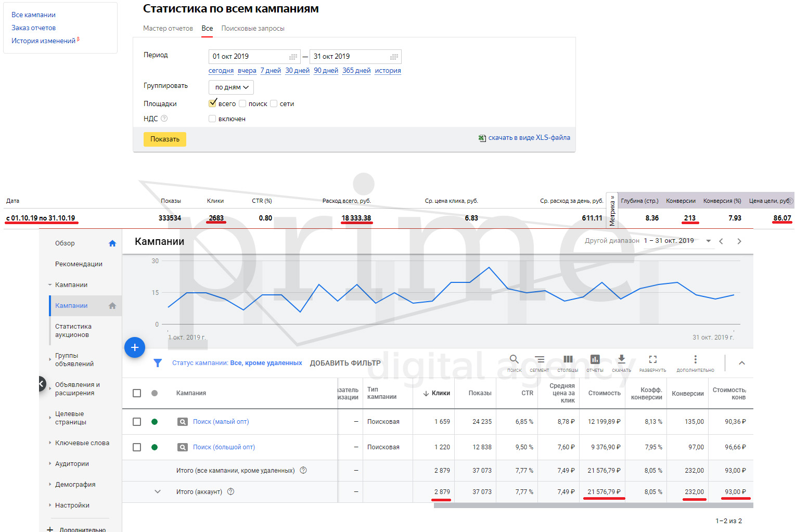Click the РАЗВЕРНУТЬ fullscreen icon
This screenshot has height=532, width=808.
[x=653, y=359]
